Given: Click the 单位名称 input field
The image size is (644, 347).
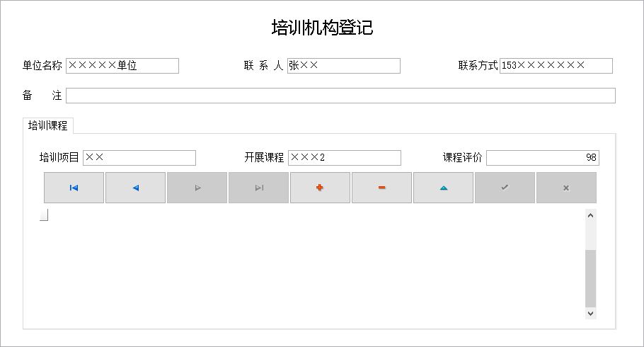Looking at the screenshot, I should coord(122,66).
